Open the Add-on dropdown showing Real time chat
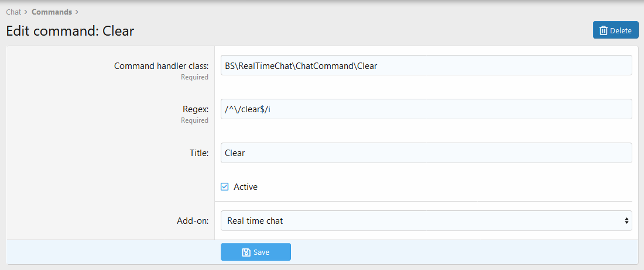The width and height of the screenshot is (644, 270). (426, 221)
